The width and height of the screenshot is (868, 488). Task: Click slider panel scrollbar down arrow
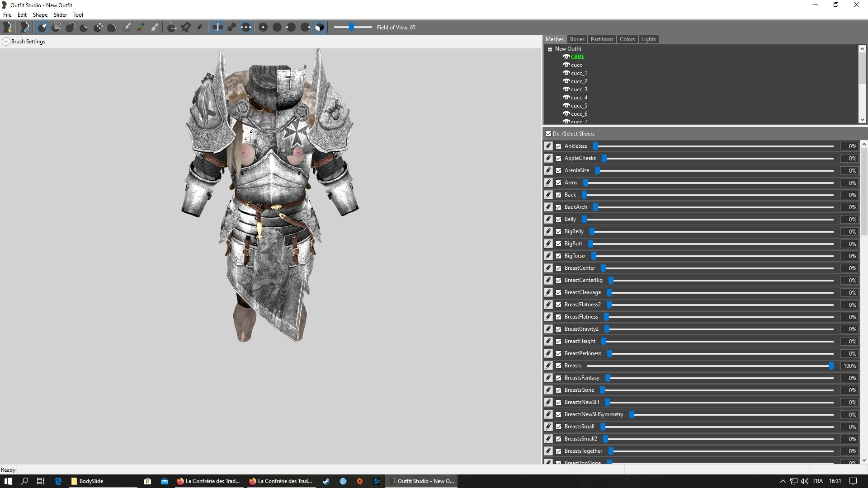864,460
